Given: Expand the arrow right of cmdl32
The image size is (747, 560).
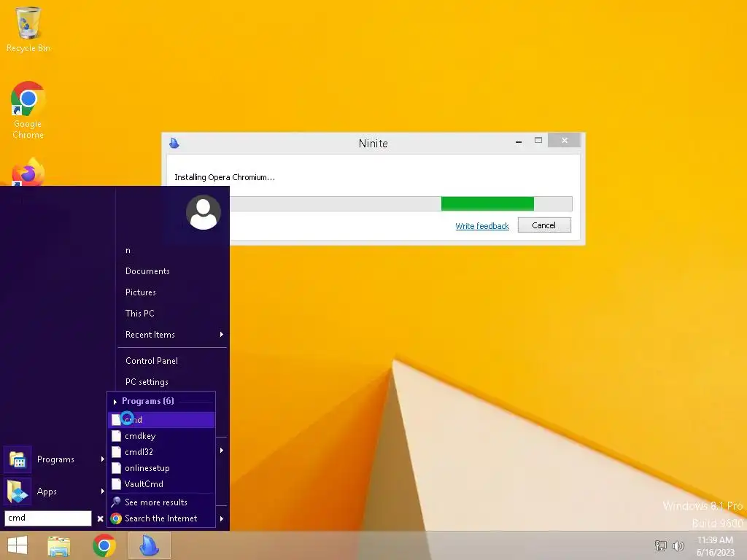Looking at the screenshot, I should (222, 451).
